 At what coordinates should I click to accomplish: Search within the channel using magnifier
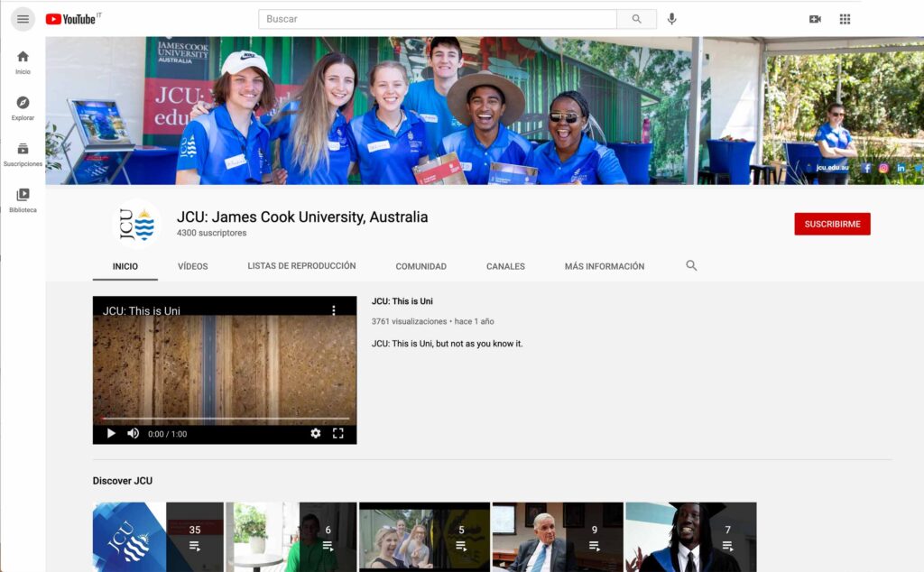tap(691, 265)
